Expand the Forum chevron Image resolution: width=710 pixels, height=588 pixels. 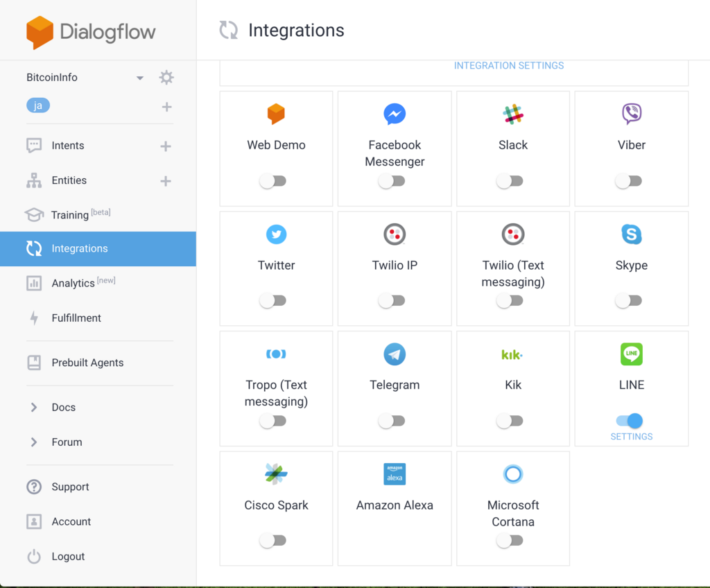tap(34, 442)
